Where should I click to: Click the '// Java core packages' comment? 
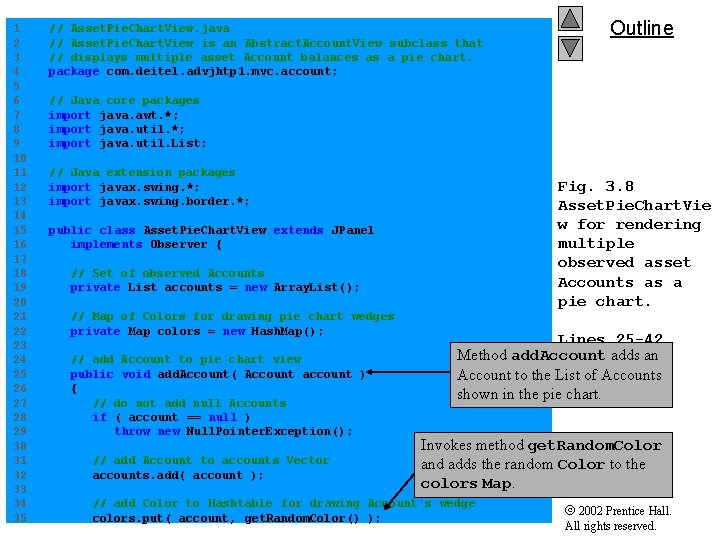124,100
